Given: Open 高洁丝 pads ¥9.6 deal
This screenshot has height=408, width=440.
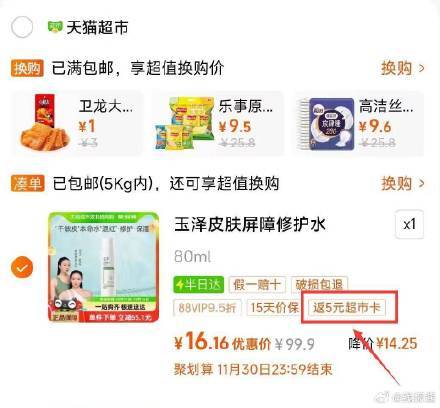Looking at the screenshot, I should coord(358,123).
